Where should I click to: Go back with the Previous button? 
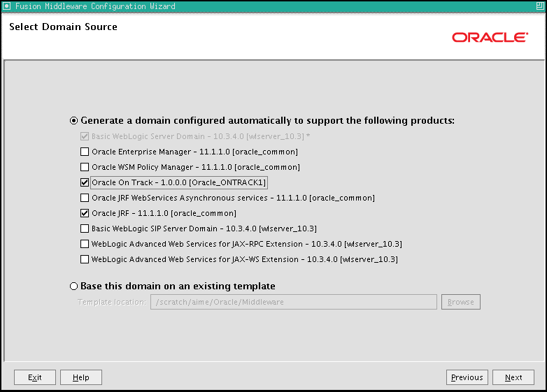click(467, 377)
